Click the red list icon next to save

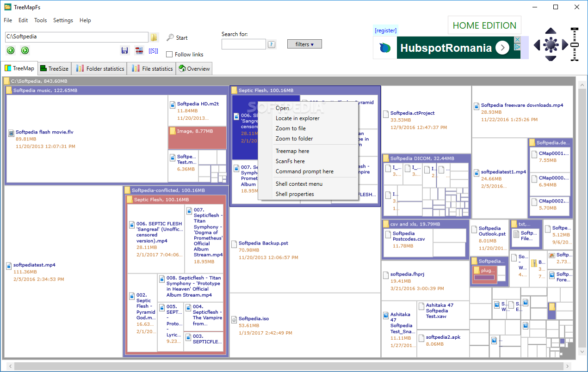pyautogui.click(x=139, y=50)
